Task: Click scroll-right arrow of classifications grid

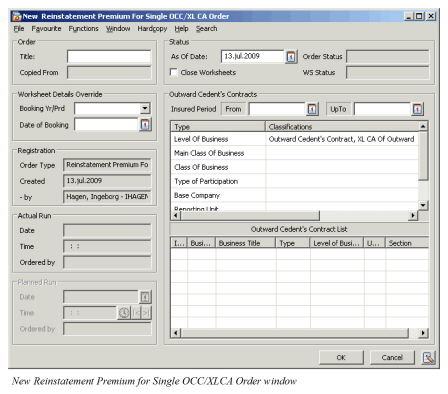Action: click(413, 215)
